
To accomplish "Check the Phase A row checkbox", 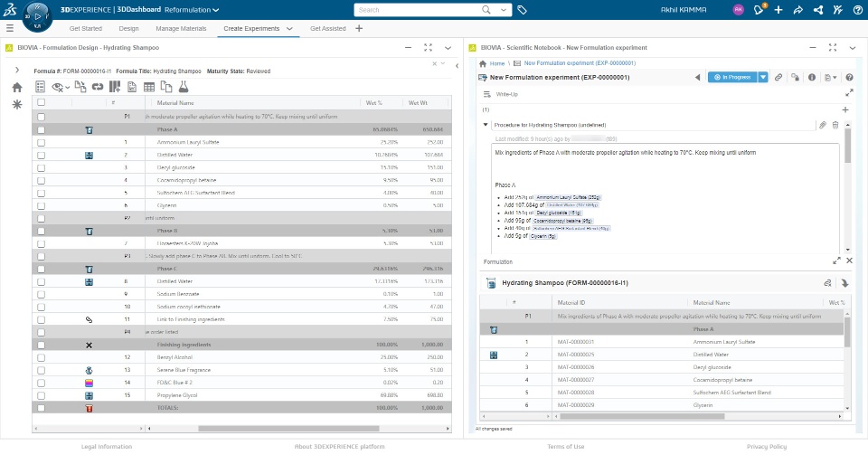I will [41, 129].
